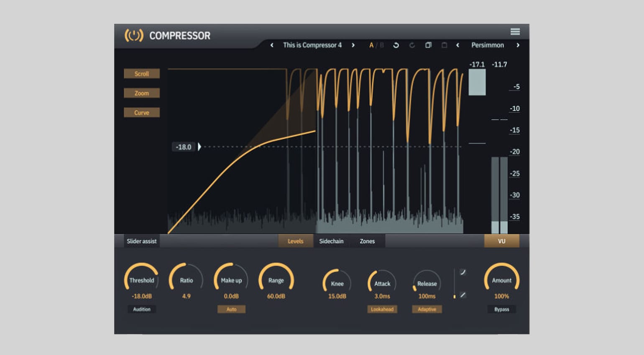The width and height of the screenshot is (644, 355).
Task: Enable Audition mode under the Threshold knob
Action: tap(142, 309)
